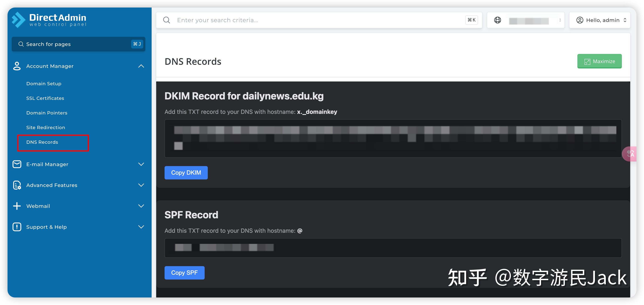Expand the Webmail section

pos(141,206)
